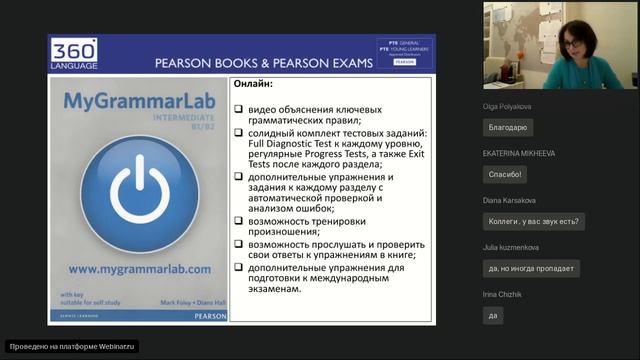Select chat message 'Коллеги, у вас звук есть?'
This screenshot has width=640, height=360.
coord(533,222)
